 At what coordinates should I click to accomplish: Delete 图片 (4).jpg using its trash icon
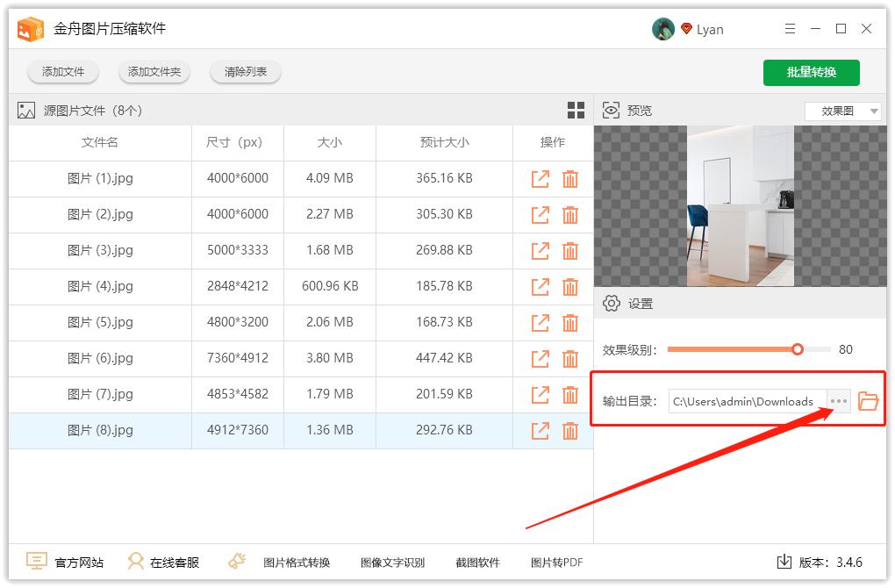point(571,286)
